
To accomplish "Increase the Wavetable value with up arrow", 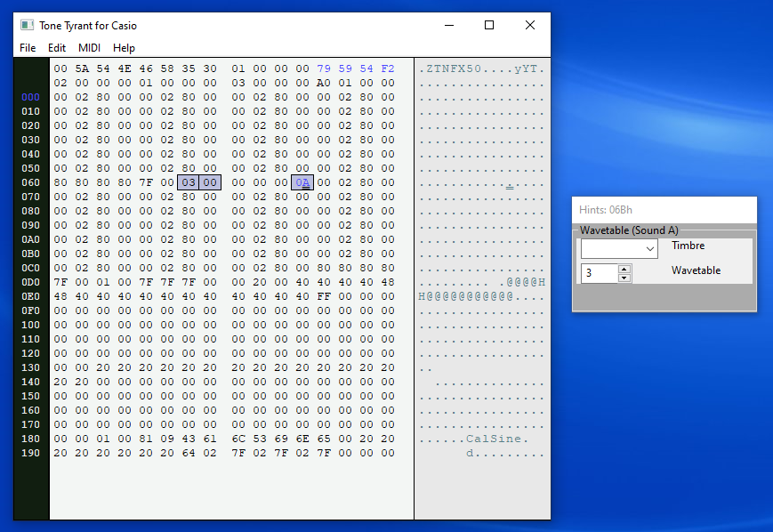I will 624,270.
